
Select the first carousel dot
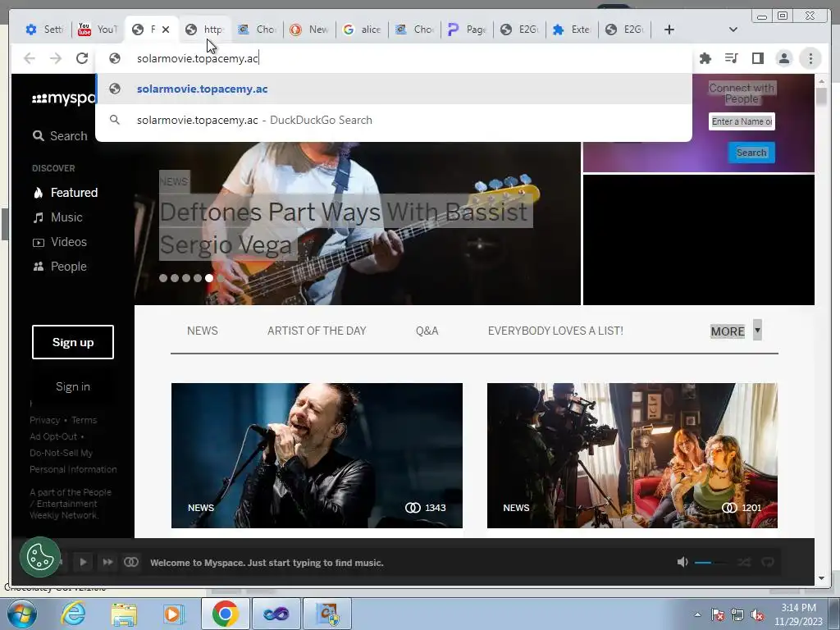163,278
